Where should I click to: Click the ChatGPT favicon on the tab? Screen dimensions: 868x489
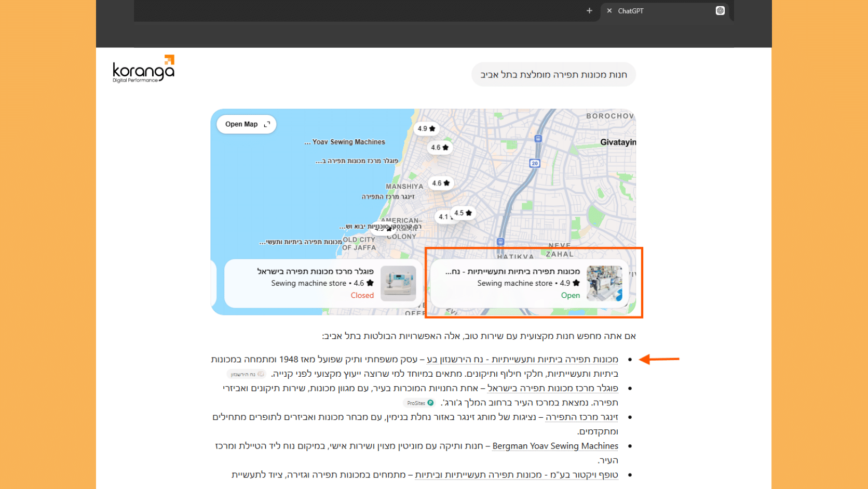(x=720, y=10)
